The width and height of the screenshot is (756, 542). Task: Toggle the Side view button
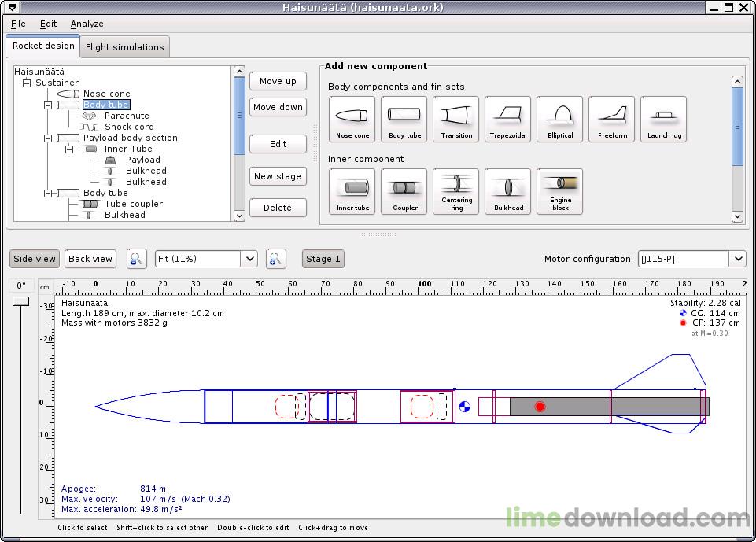[35, 259]
